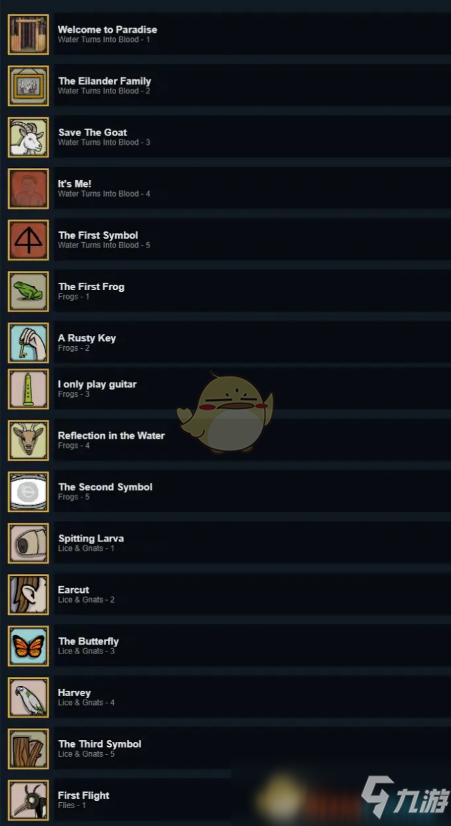This screenshot has width=451, height=826.
Task: Open The Second Symbol eye icon
Action: click(x=28, y=492)
